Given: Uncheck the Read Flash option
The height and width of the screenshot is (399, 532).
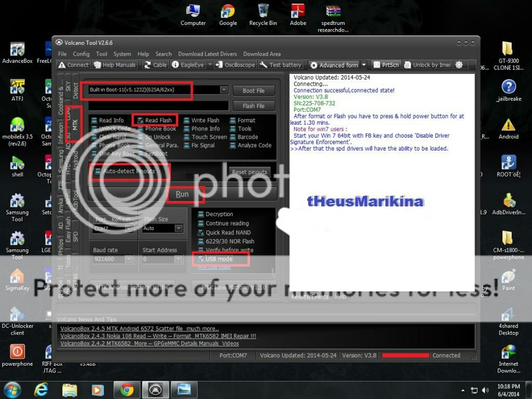Looking at the screenshot, I should [x=140, y=121].
